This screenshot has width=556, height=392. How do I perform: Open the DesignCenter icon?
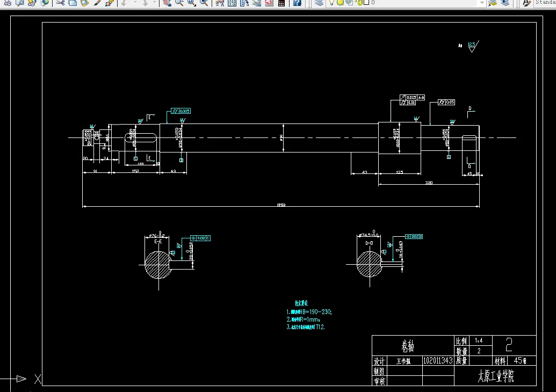[x=232, y=3]
